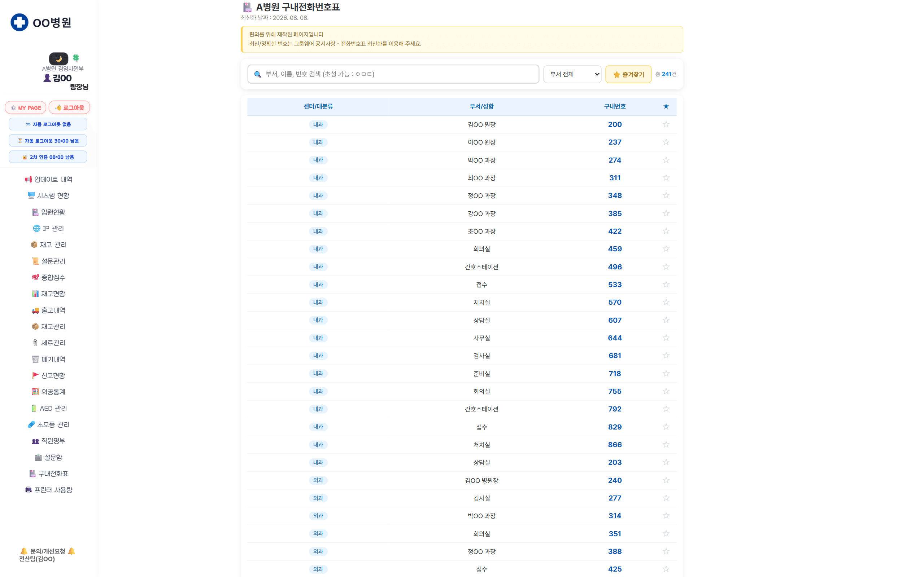This screenshot has height=577, width=924.
Task: Click the OO병원 logo cross icon
Action: pos(19,22)
